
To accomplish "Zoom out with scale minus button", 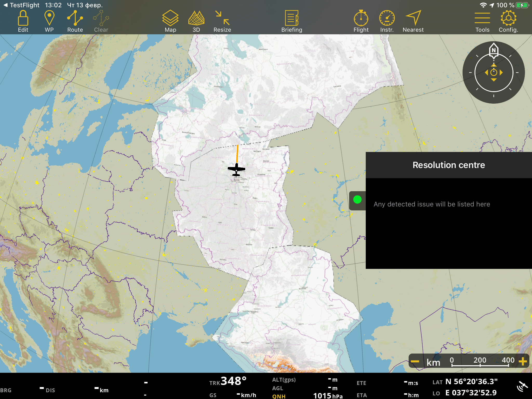I will click(x=415, y=361).
